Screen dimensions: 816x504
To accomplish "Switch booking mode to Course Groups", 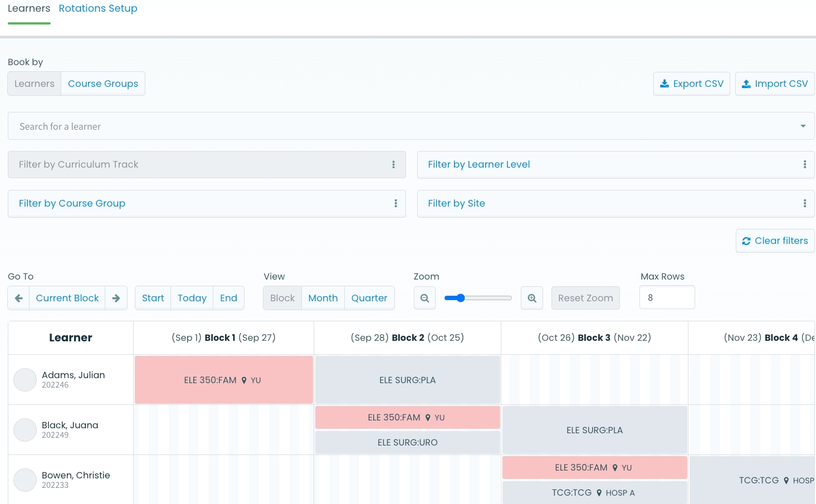I will [x=103, y=84].
